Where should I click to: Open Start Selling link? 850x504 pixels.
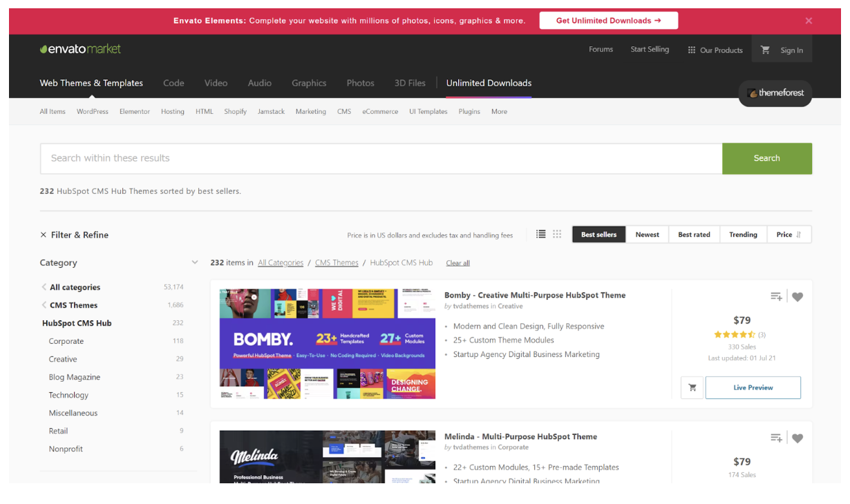coord(650,49)
